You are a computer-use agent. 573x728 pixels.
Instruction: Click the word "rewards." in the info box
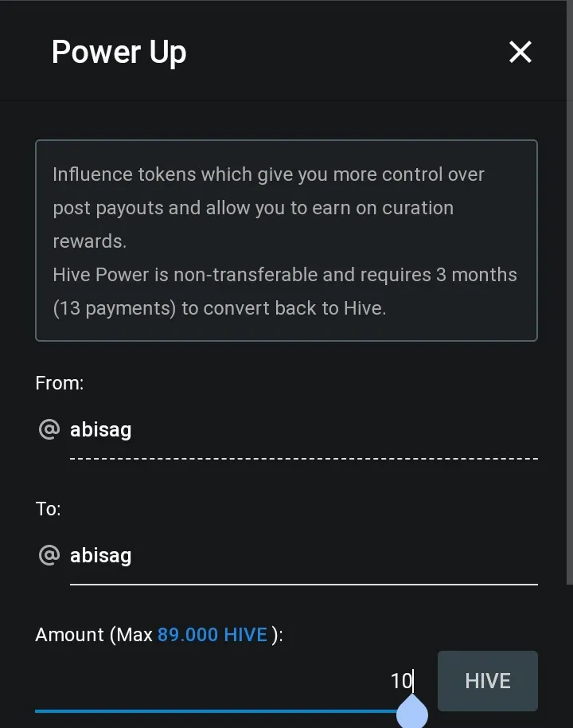point(89,241)
